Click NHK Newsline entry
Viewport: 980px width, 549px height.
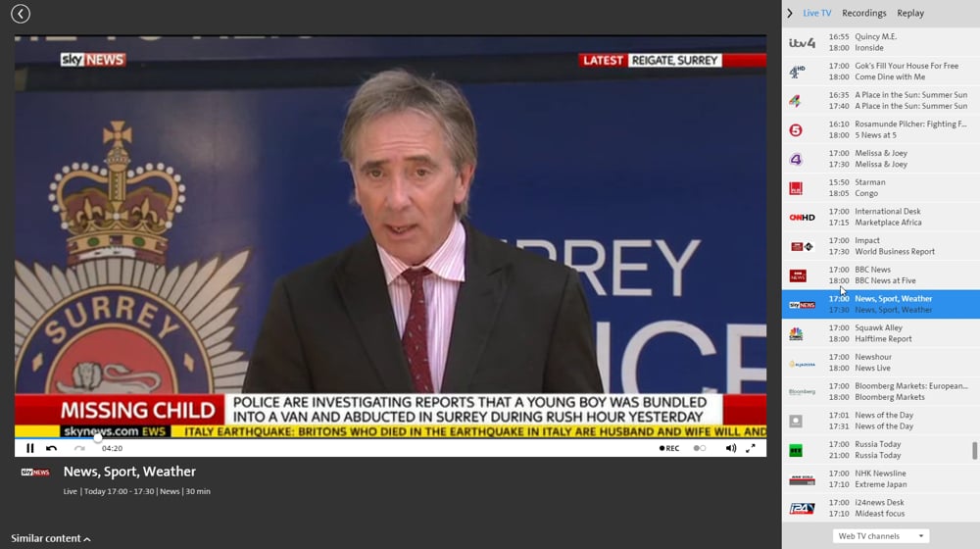click(x=880, y=474)
